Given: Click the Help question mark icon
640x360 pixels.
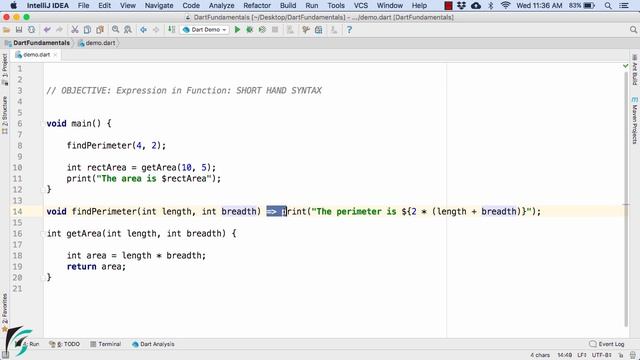Looking at the screenshot, I should tap(349, 30).
